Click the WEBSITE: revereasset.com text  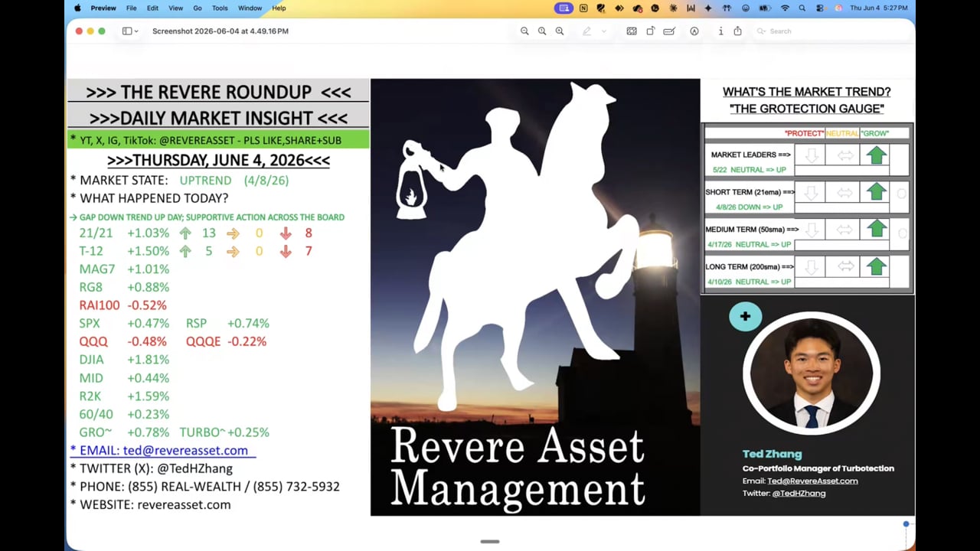click(150, 505)
